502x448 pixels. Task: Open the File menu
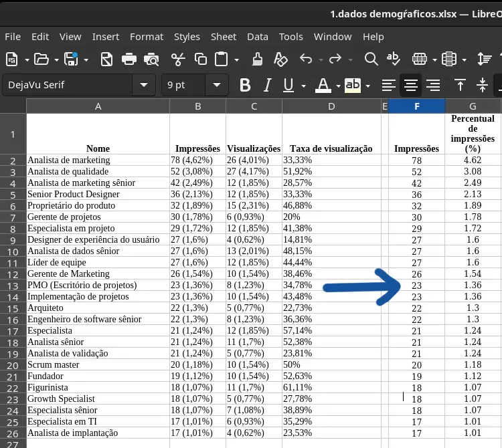click(13, 37)
